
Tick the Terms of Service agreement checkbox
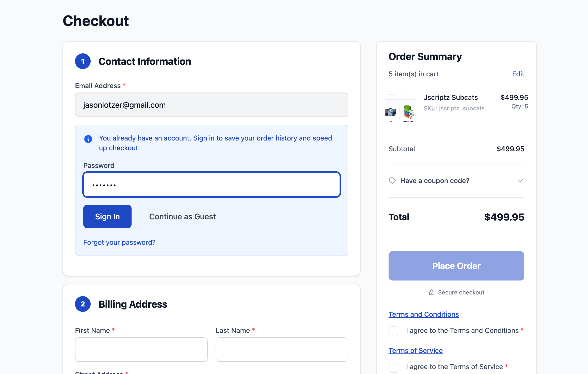(393, 367)
